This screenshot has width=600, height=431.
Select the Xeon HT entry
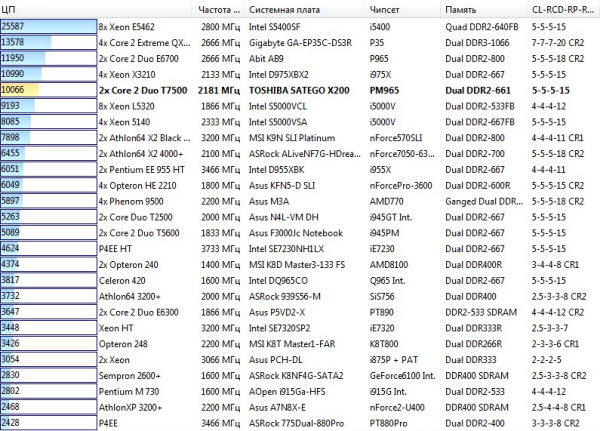tap(116, 328)
